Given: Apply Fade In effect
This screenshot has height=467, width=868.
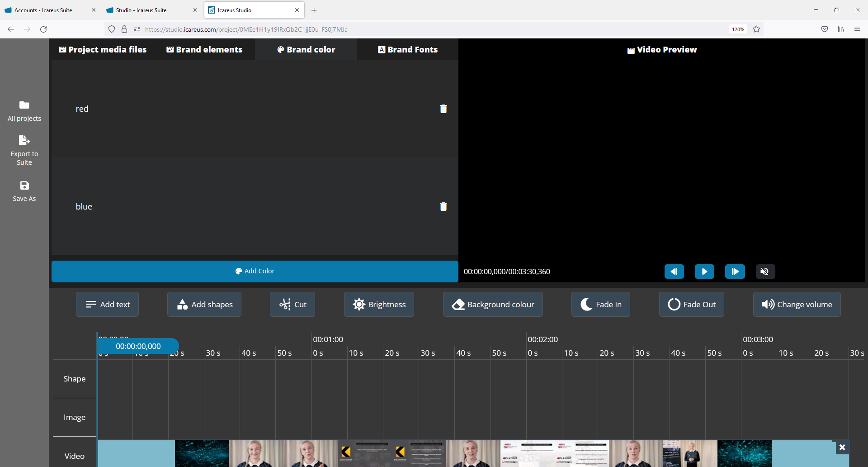Looking at the screenshot, I should pyautogui.click(x=600, y=305).
